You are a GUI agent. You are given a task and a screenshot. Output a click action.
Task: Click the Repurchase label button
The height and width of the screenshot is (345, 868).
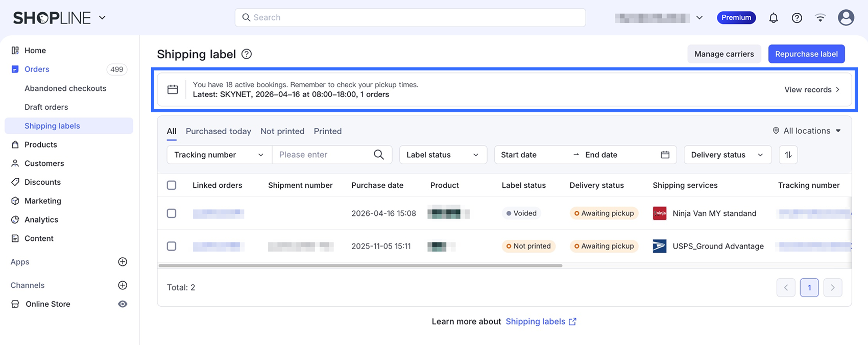tap(806, 54)
